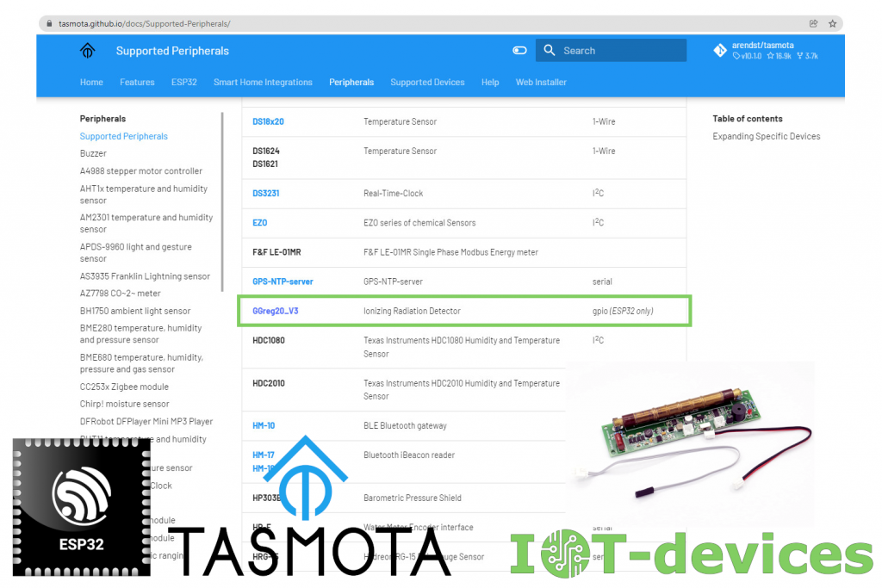882x588 pixels.
Task: Open the Smart Home Integrations tab
Action: point(263,82)
